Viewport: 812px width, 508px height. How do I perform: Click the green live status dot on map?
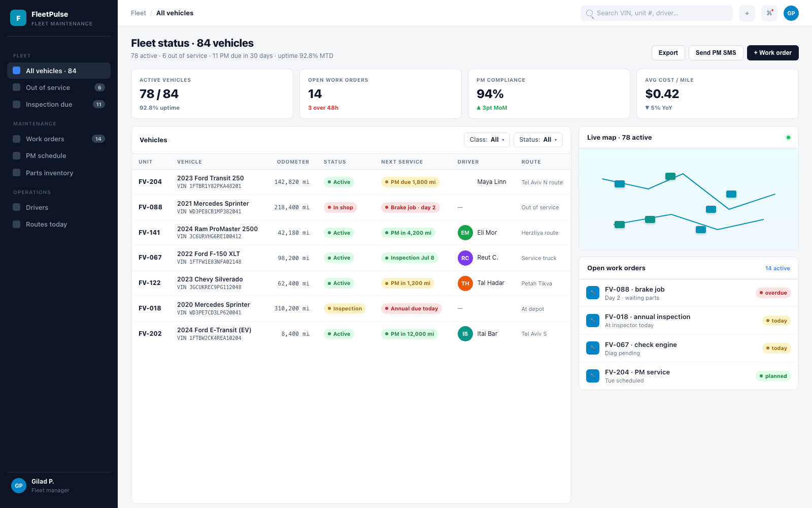[788, 137]
